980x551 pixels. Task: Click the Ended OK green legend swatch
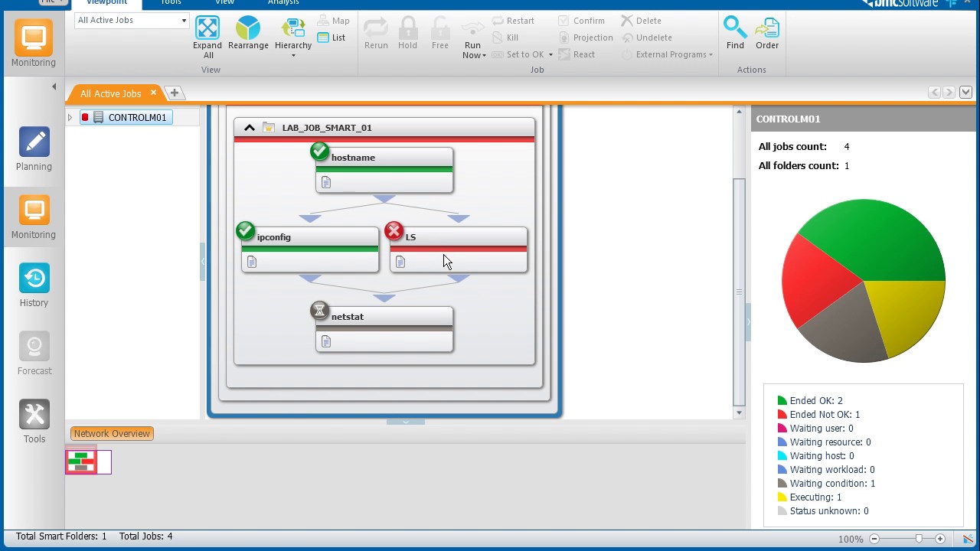point(782,401)
